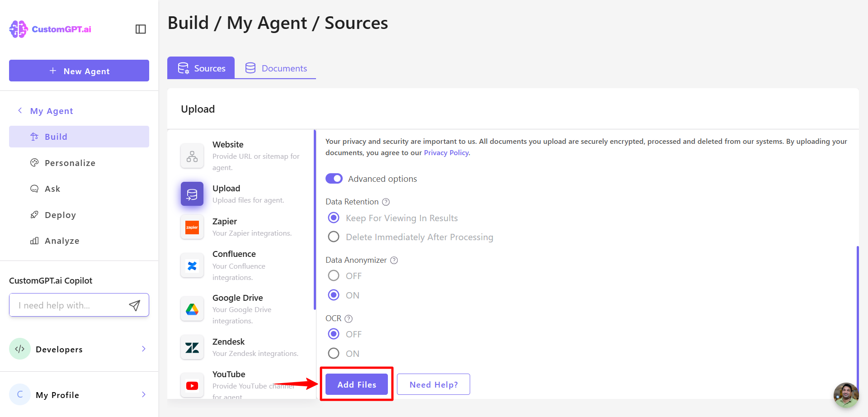Collapse the sidebar panel icon

click(141, 29)
